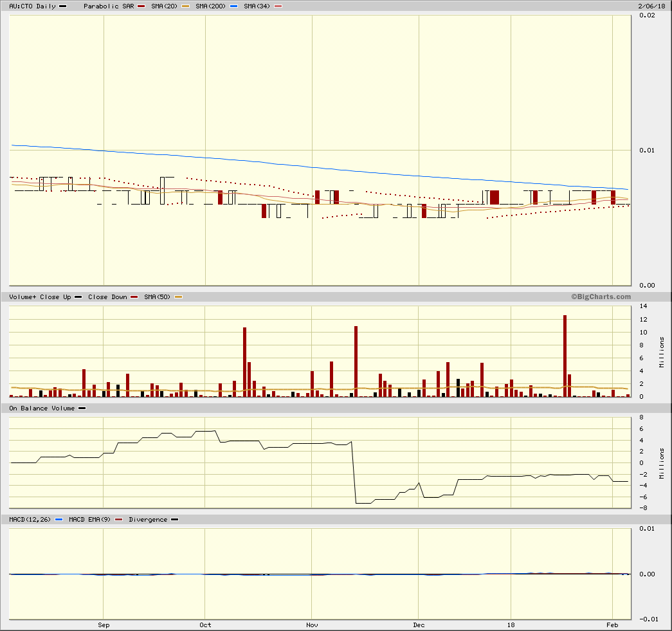Click the SMA(50) volume legend label
The height and width of the screenshot is (631, 672).
[x=157, y=297]
